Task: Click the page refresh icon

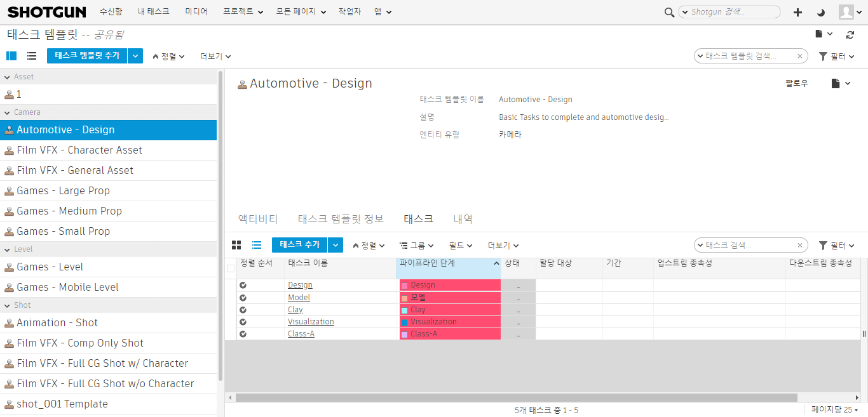Action: 850,34
